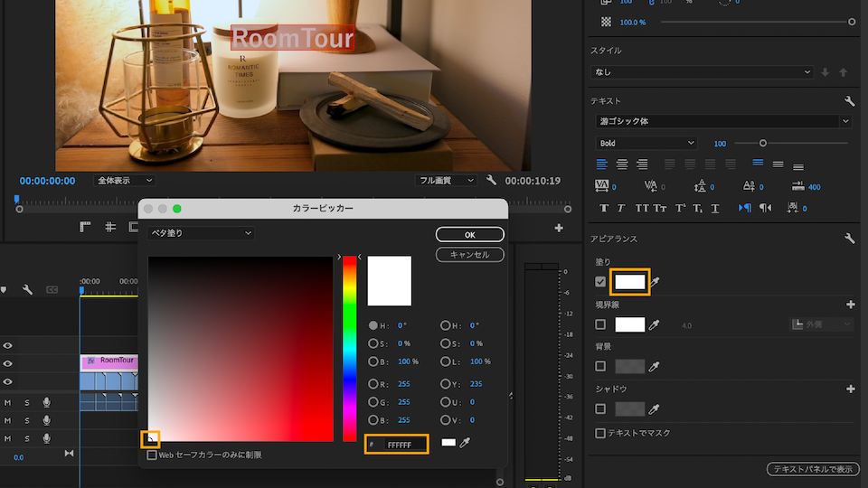868x488 pixels.
Task: Click the program monitor wrench settings icon
Action: coord(491,181)
